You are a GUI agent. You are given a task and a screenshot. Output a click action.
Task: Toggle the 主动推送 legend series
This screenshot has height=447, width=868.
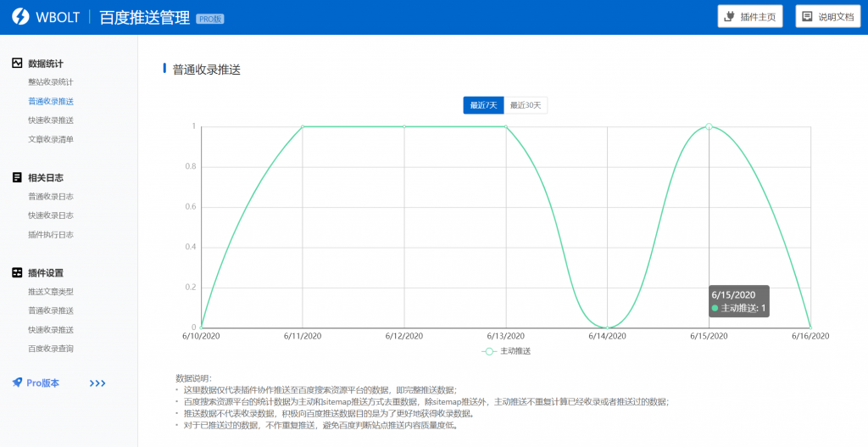pyautogui.click(x=506, y=350)
